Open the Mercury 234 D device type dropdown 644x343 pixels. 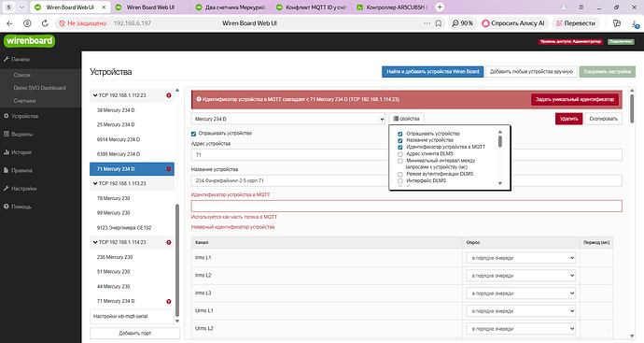287,119
